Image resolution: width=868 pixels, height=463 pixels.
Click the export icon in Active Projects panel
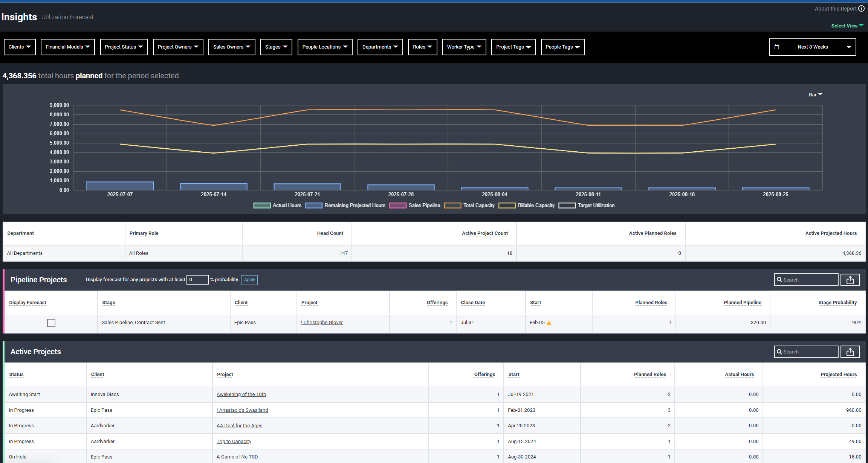[850, 352]
